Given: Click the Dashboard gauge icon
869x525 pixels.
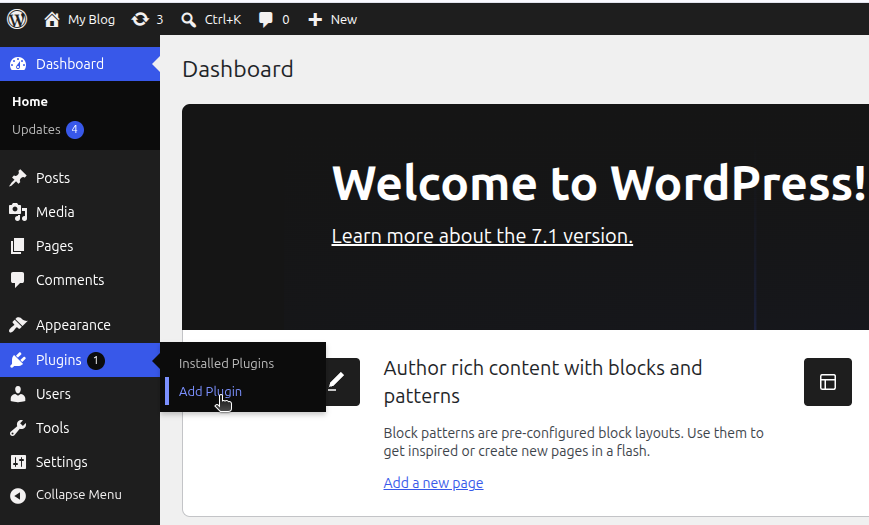Looking at the screenshot, I should (18, 64).
